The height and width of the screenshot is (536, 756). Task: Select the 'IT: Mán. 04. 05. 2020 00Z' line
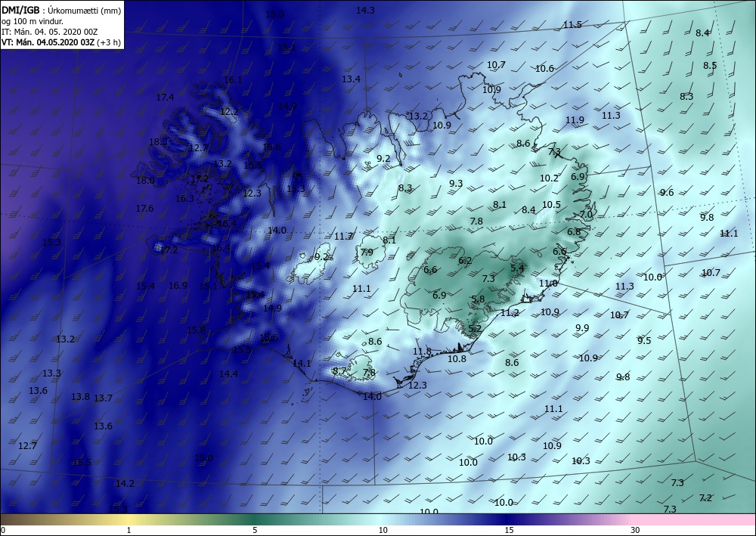pos(50,32)
